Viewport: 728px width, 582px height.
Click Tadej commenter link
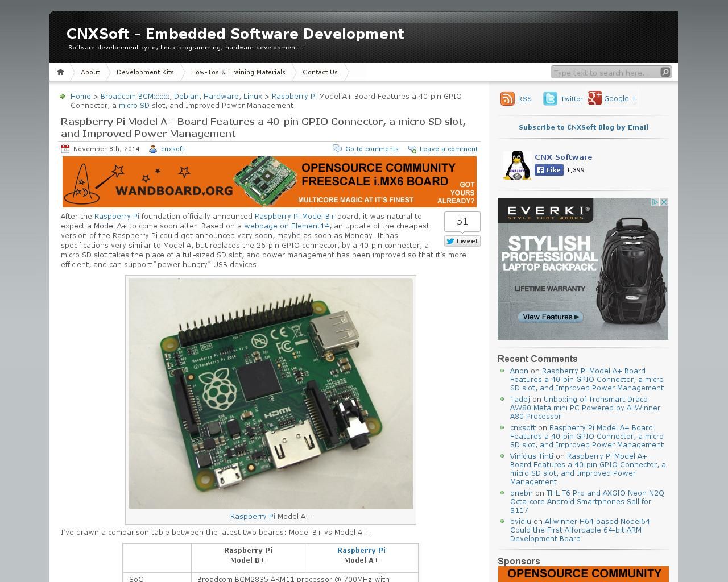[520, 400]
